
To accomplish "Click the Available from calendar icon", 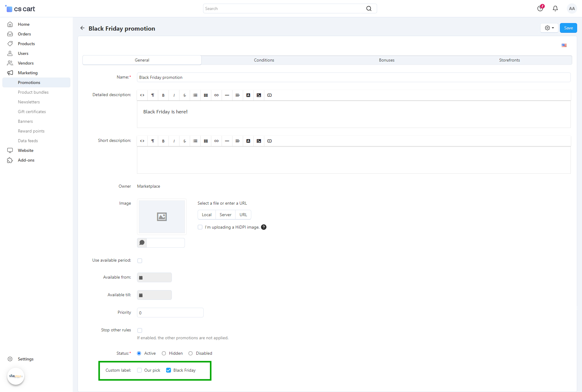I will 141,278.
